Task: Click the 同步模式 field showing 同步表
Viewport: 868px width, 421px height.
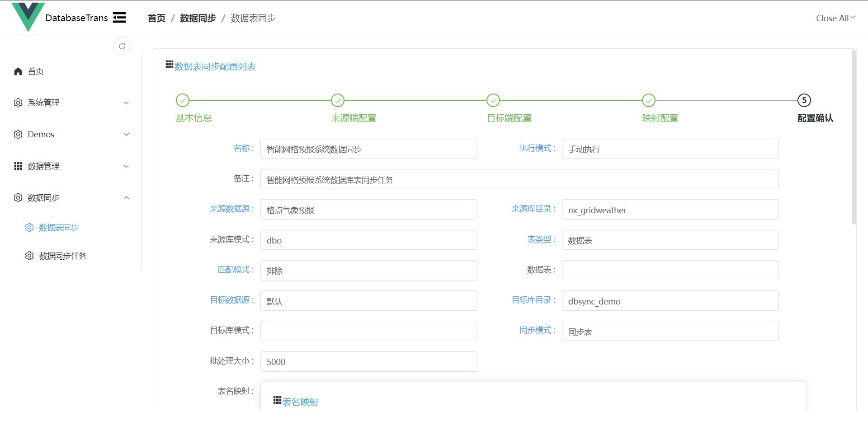Action: coord(670,331)
